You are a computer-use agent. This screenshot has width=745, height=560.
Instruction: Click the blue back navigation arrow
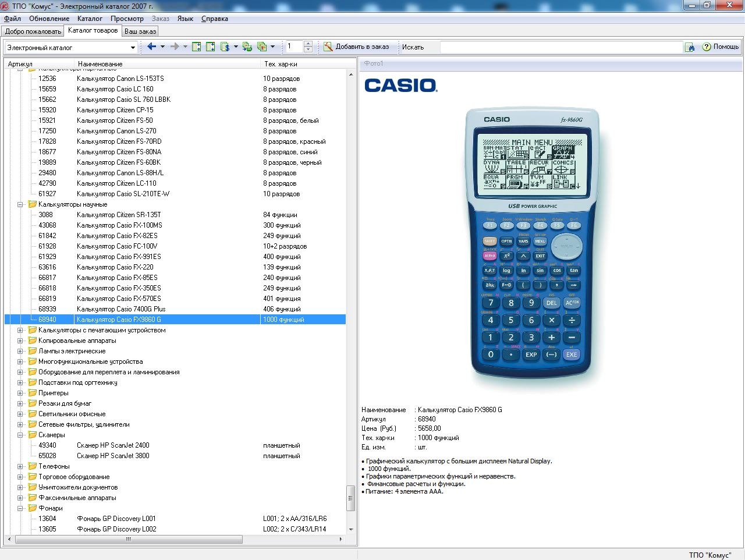[x=151, y=47]
